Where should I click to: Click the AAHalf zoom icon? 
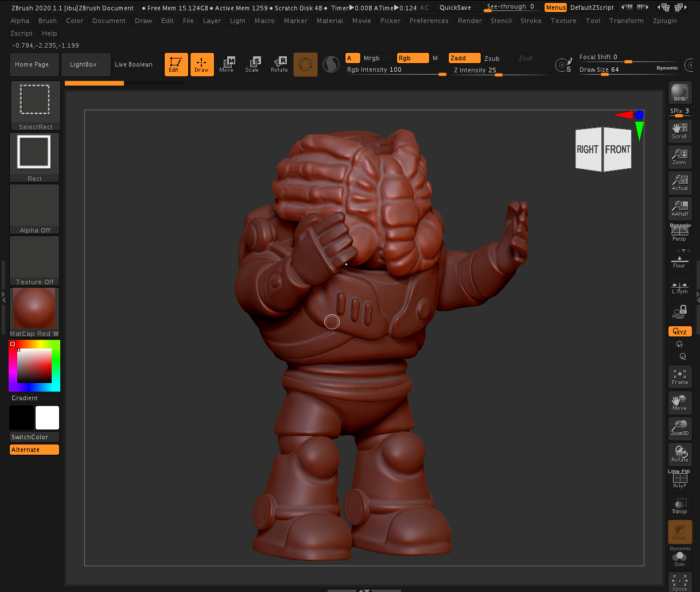(679, 208)
